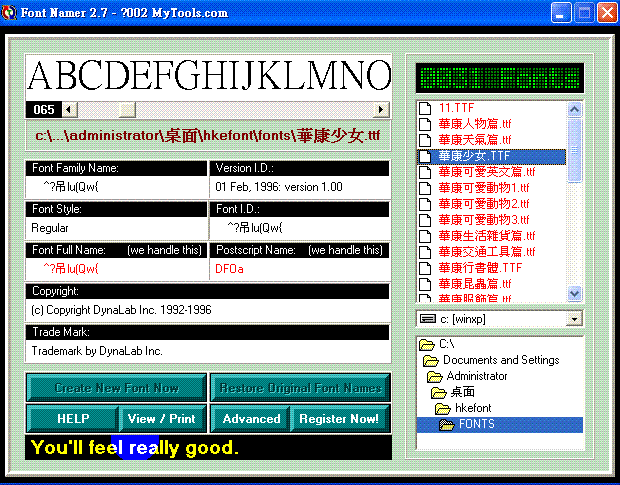The width and height of the screenshot is (620, 485).
Task: Click the folder icon for hkefont
Action: tap(443, 409)
